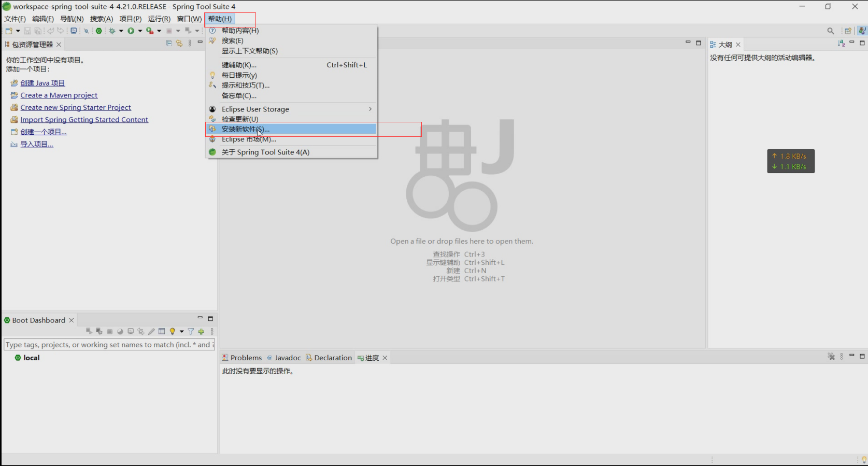Click the 导入项目... link
This screenshot has height=466, width=868.
pyautogui.click(x=37, y=144)
